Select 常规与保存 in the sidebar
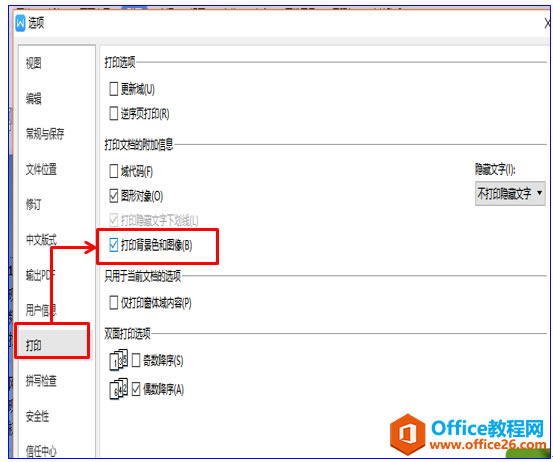The height and width of the screenshot is (462, 553). click(x=45, y=134)
